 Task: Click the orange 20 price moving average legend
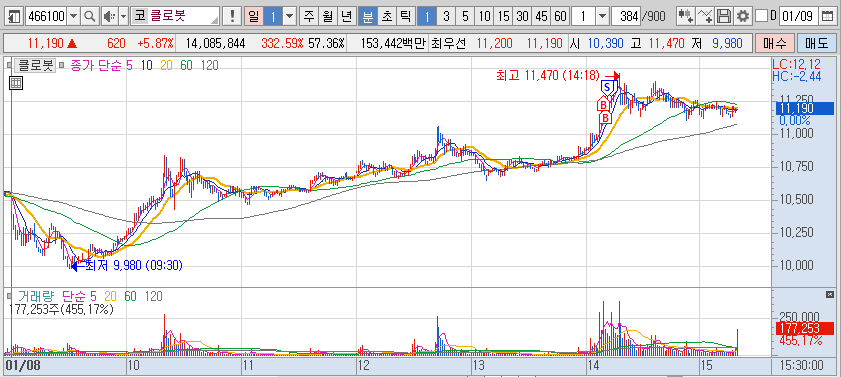(166, 65)
